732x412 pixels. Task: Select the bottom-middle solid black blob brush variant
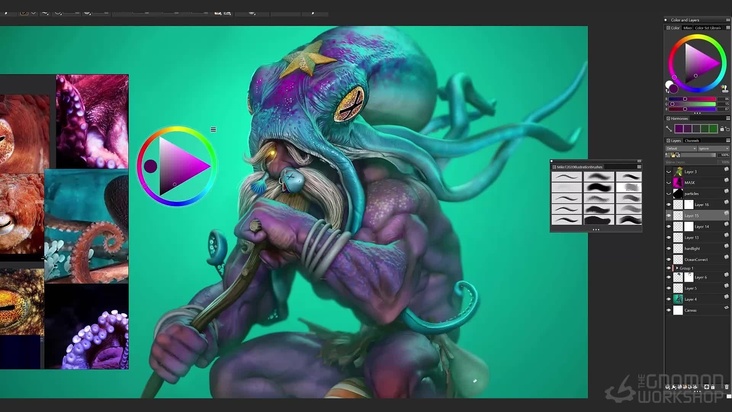click(598, 220)
